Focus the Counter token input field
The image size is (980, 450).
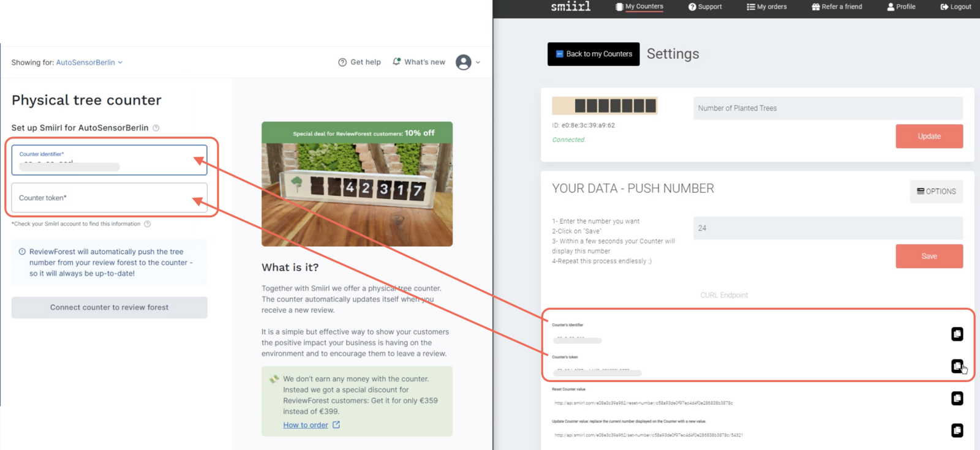tap(109, 198)
